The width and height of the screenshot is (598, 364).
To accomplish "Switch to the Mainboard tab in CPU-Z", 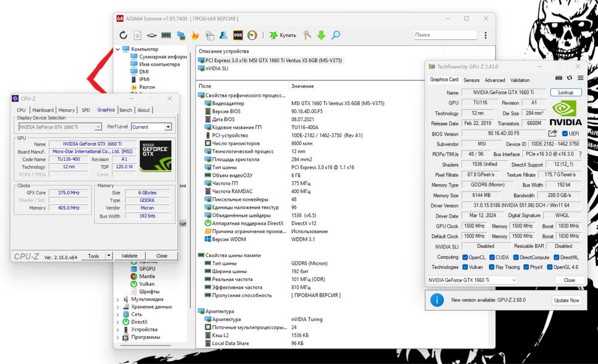I will click(43, 110).
